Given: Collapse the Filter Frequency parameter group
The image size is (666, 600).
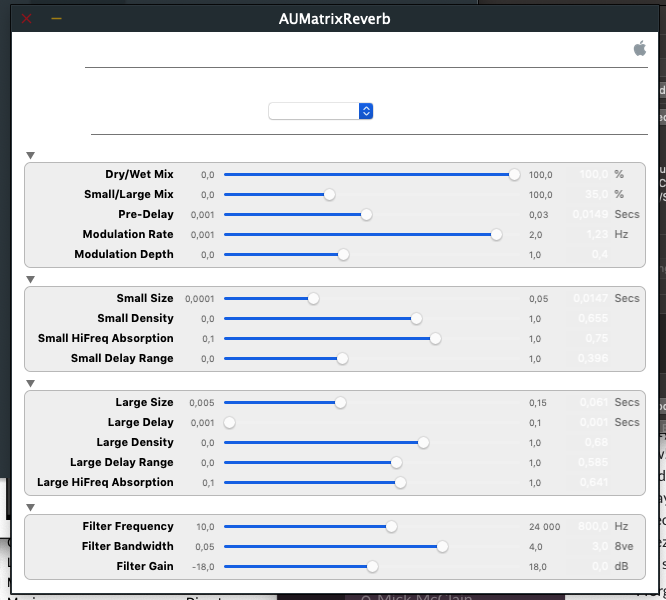Looking at the screenshot, I should [x=30, y=507].
